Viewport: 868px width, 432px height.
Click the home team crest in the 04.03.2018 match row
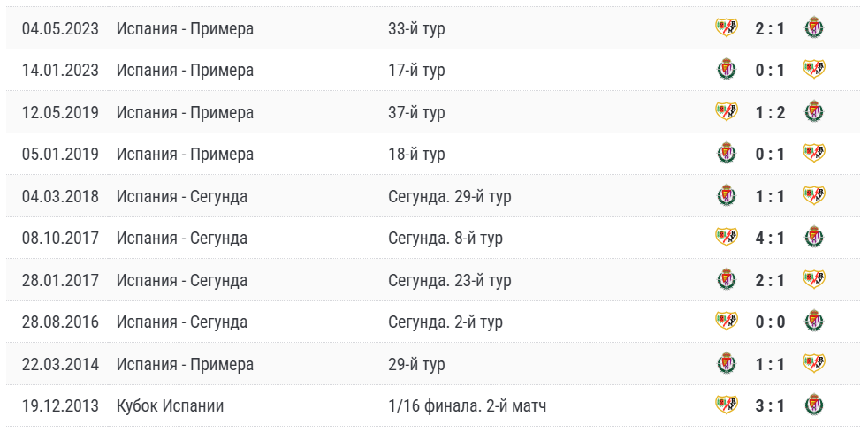pos(726,196)
